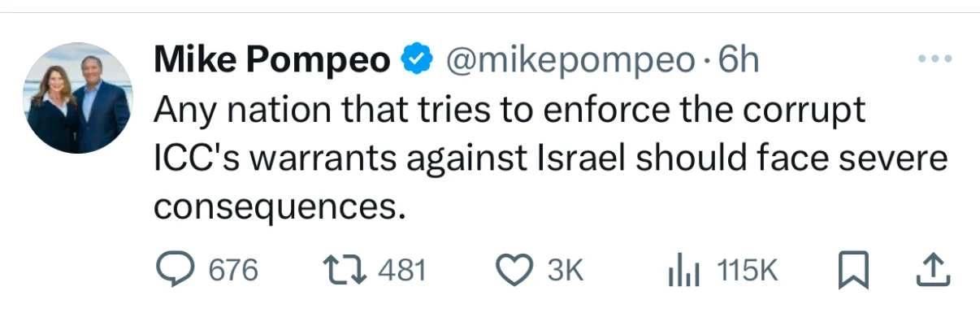980x313 pixels.
Task: Click the 3K likes count
Action: [565, 270]
